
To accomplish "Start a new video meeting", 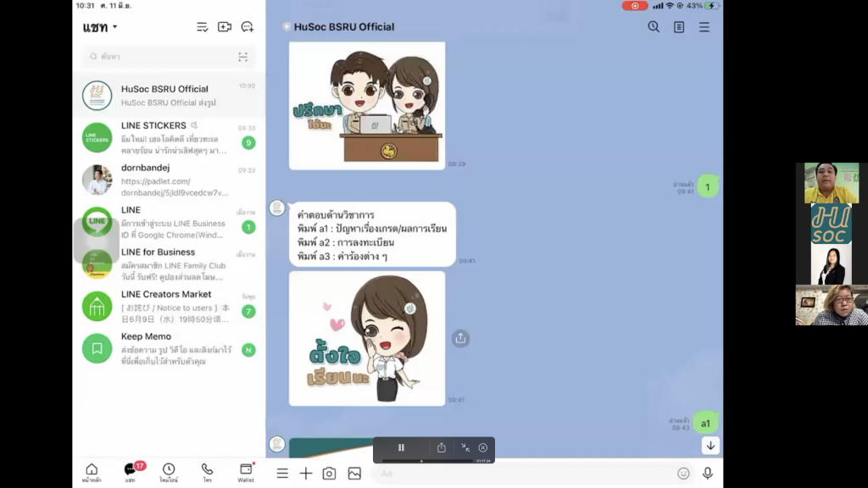I will (224, 27).
